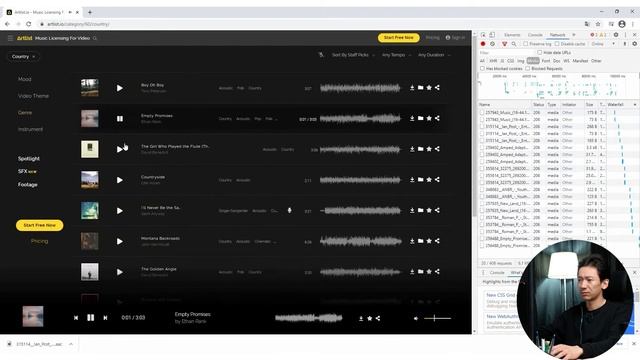Add 'Boy Oh Boy' to a folder
This screenshot has height=360, width=640.
point(420,87)
